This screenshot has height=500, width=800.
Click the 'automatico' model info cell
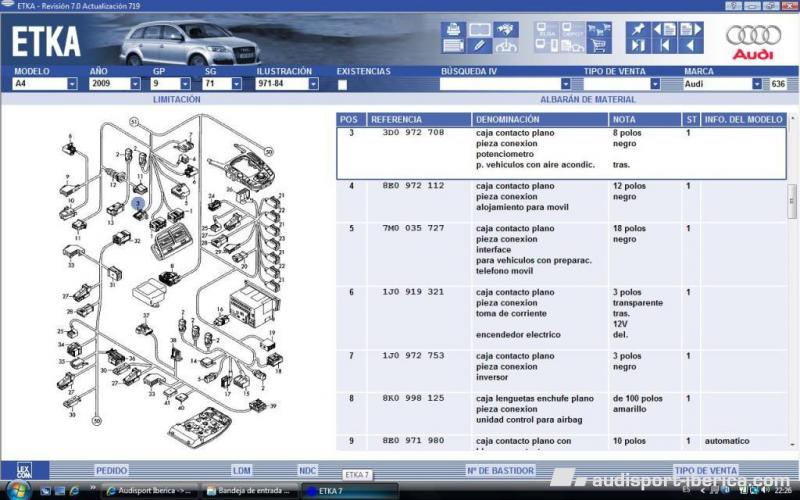(727, 441)
